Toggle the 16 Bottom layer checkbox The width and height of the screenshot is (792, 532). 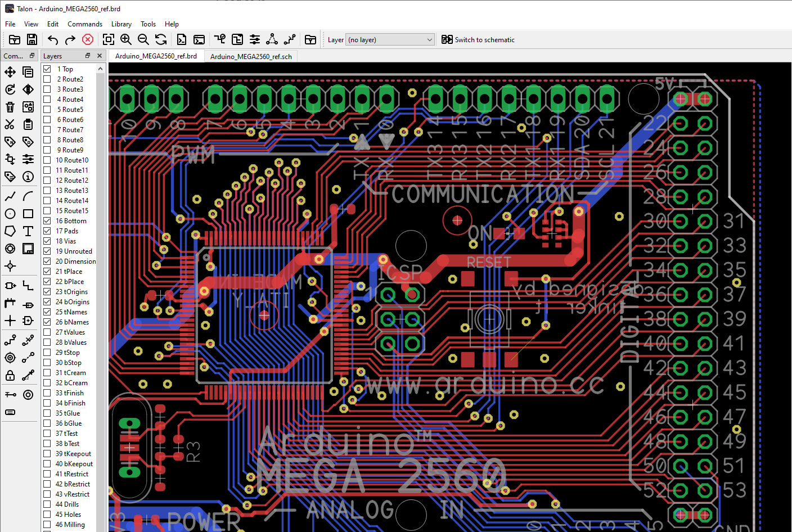tap(47, 221)
